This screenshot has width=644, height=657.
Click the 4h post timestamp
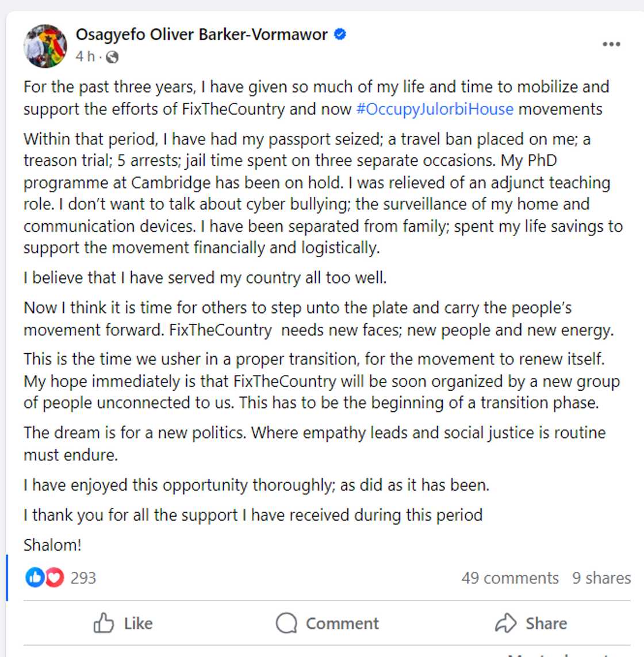85,56
